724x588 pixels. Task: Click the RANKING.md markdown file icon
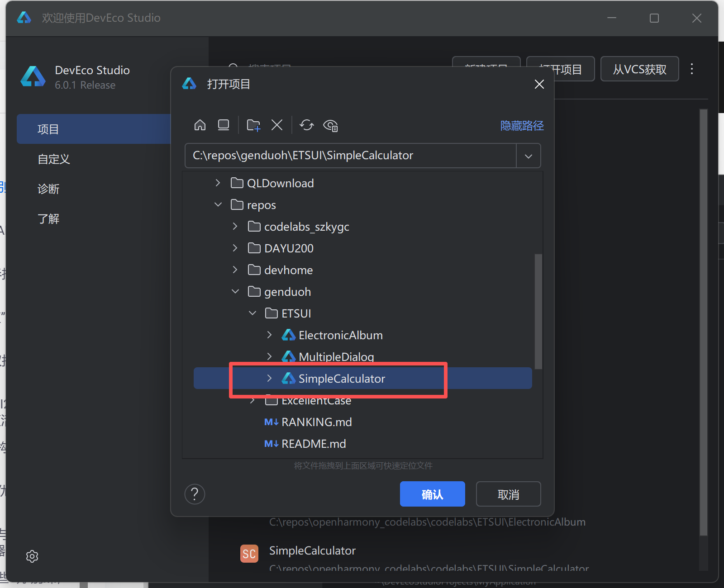click(x=271, y=422)
